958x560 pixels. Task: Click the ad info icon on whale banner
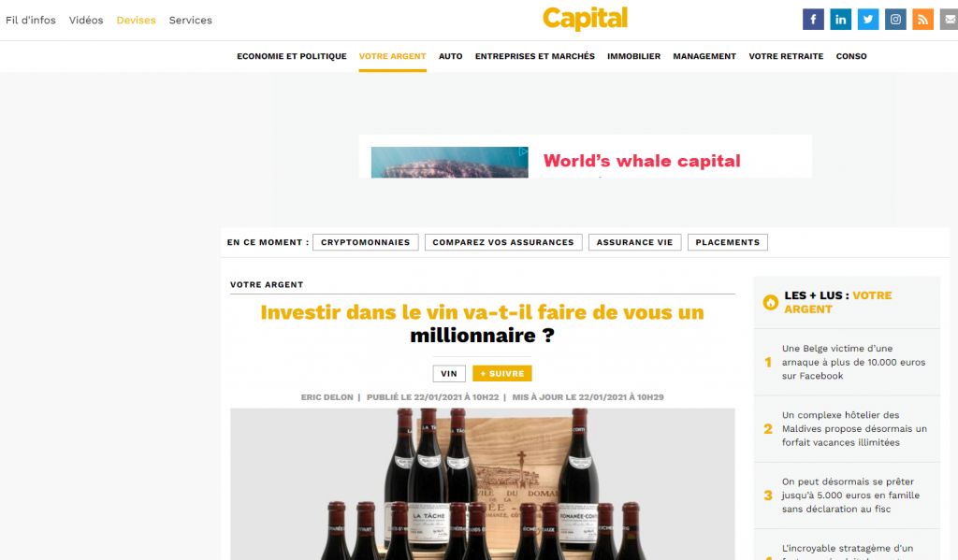(x=524, y=151)
